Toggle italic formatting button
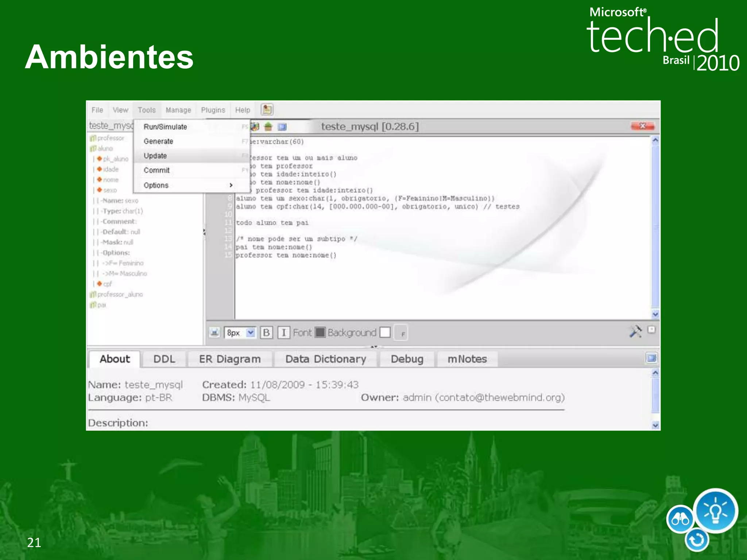This screenshot has width=747, height=560. [x=283, y=332]
